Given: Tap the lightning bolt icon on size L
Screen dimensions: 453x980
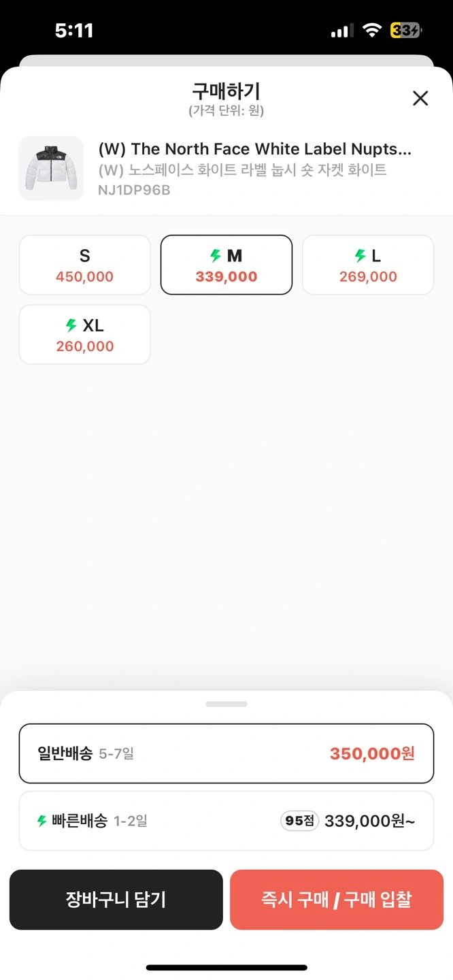Looking at the screenshot, I should tap(360, 256).
